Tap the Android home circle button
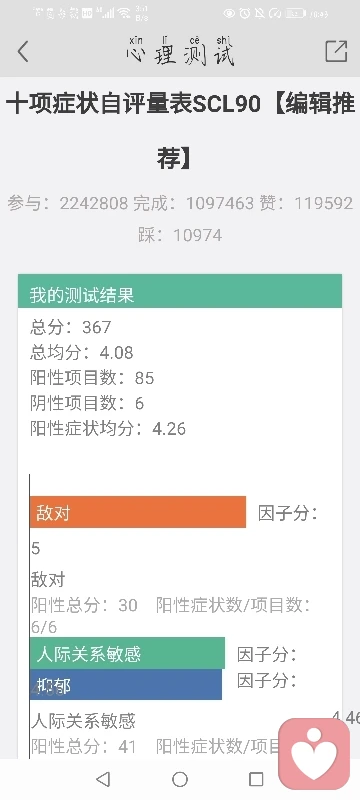This screenshot has width=360, height=800. pyautogui.click(x=180, y=779)
